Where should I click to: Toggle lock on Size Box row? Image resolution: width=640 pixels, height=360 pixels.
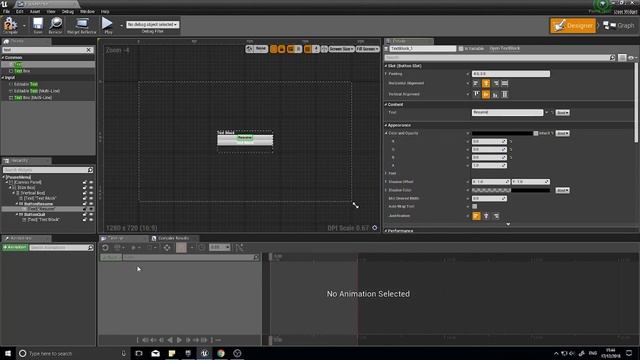click(x=85, y=187)
